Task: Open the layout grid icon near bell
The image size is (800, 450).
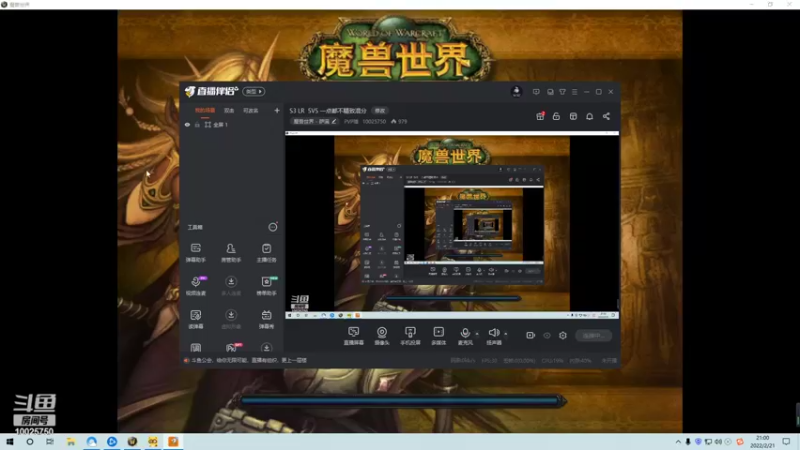Action: pos(573,116)
